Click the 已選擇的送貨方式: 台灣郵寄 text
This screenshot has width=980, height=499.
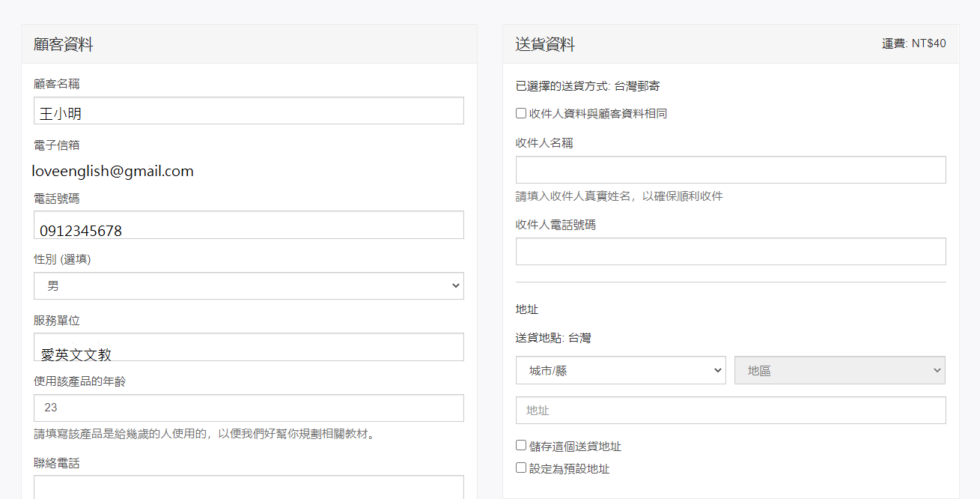point(588,86)
